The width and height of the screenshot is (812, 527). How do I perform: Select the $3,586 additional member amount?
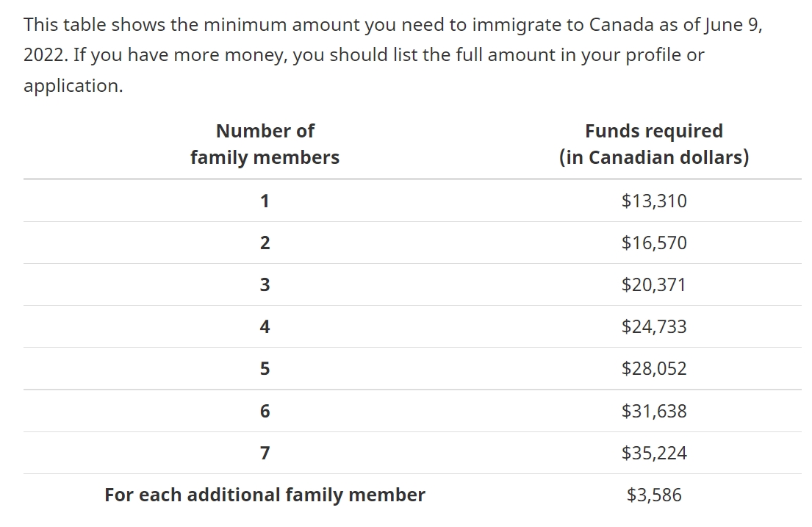click(x=654, y=495)
